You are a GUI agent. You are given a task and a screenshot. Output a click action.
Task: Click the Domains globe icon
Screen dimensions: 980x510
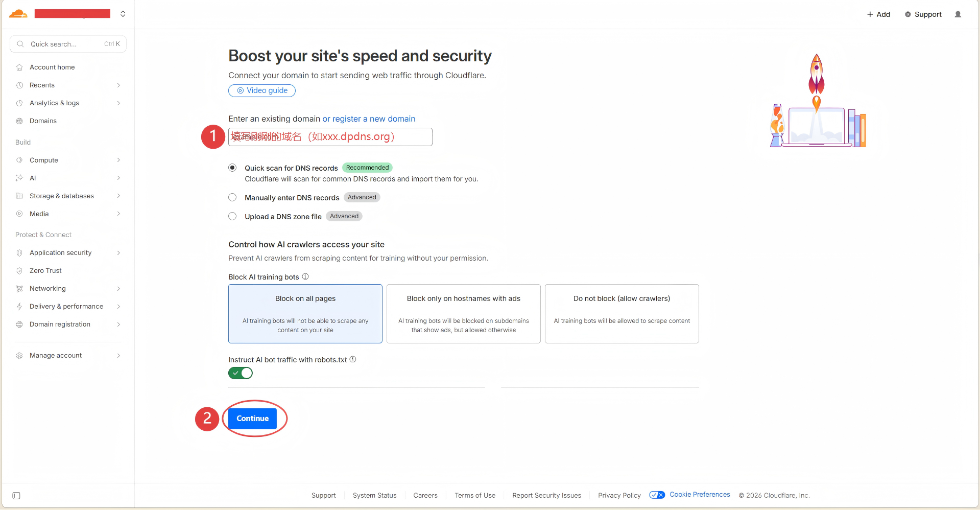pyautogui.click(x=19, y=121)
